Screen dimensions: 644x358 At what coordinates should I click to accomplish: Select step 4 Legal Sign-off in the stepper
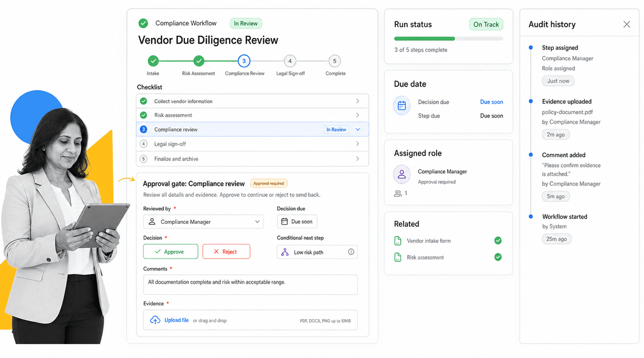coord(290,61)
